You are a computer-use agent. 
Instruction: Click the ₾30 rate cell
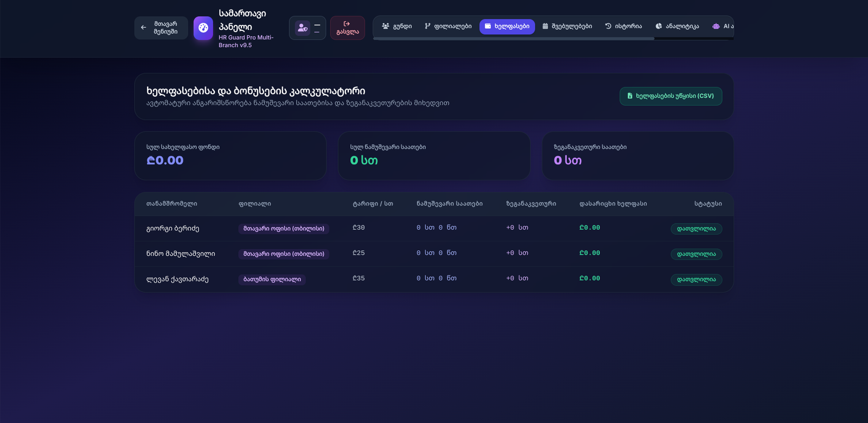coord(359,228)
